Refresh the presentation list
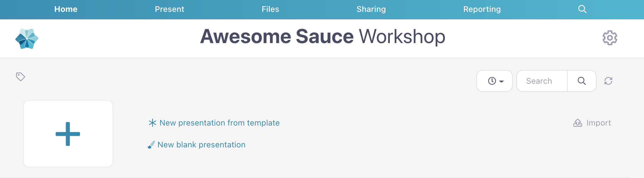 [608, 81]
